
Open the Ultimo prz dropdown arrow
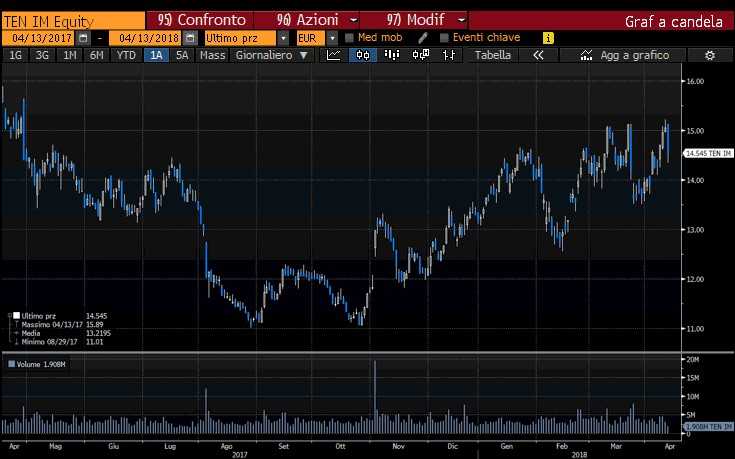pyautogui.click(x=283, y=38)
